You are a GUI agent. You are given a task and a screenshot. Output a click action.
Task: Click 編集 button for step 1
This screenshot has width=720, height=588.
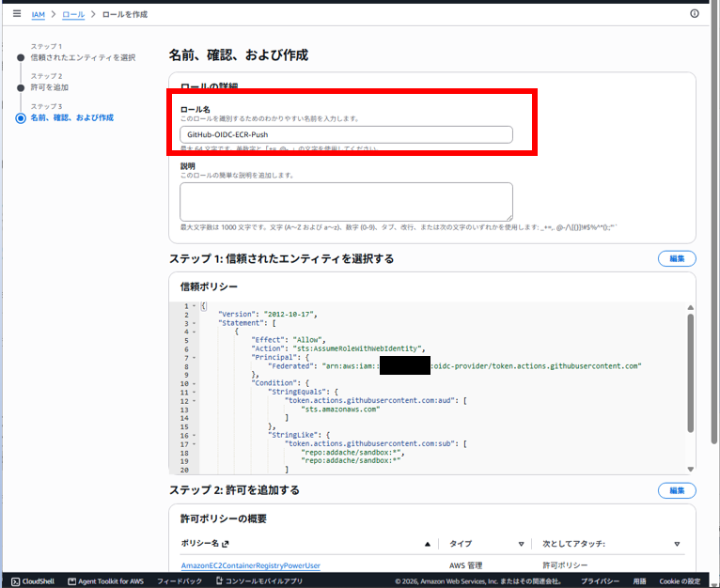(677, 258)
